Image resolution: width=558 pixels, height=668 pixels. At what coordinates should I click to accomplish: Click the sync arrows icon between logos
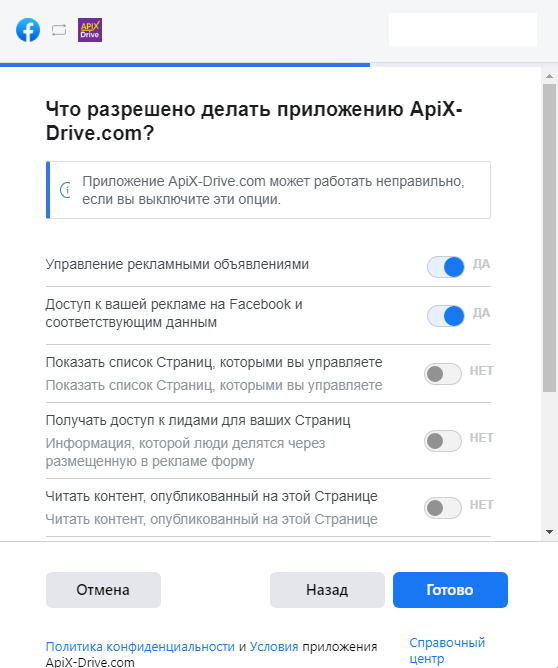click(59, 30)
